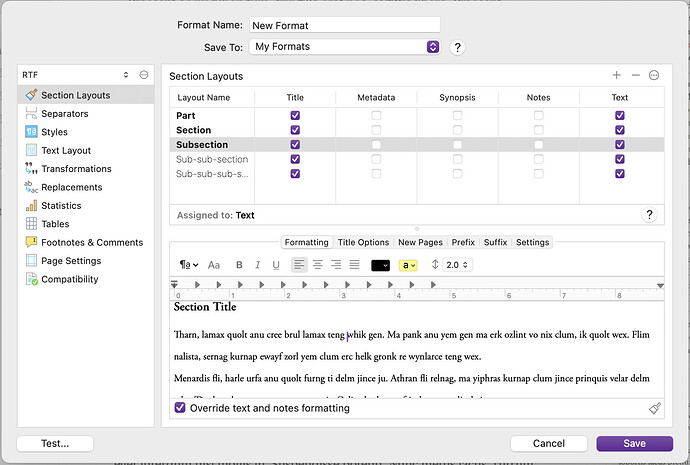Open paragraph style dropdown
This screenshot has height=465, width=690.
point(189,265)
